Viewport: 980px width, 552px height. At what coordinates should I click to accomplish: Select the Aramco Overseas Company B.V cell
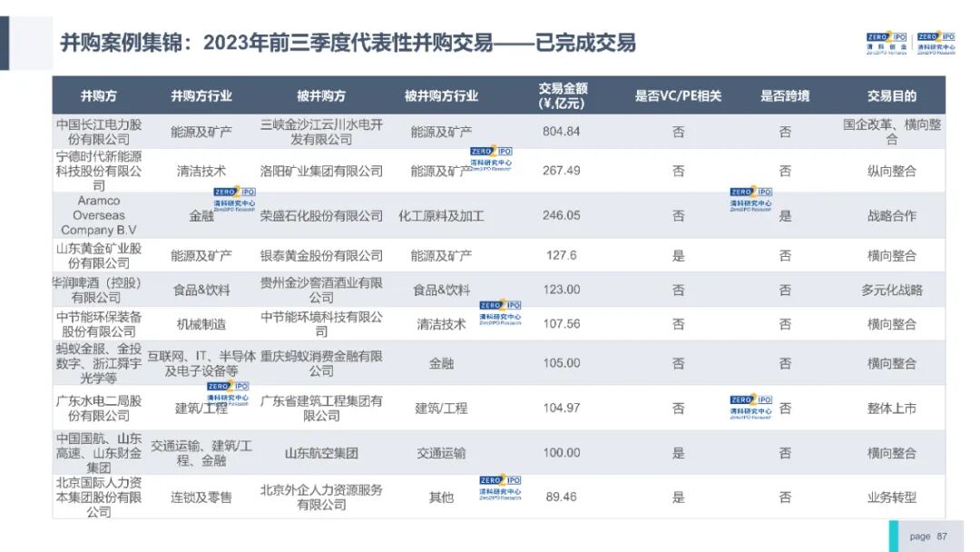click(x=99, y=216)
